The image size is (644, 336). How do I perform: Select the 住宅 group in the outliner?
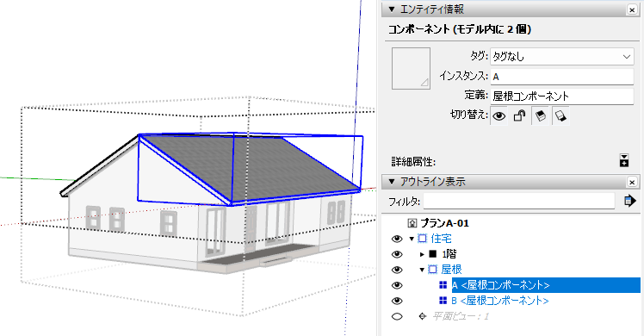[x=441, y=239]
